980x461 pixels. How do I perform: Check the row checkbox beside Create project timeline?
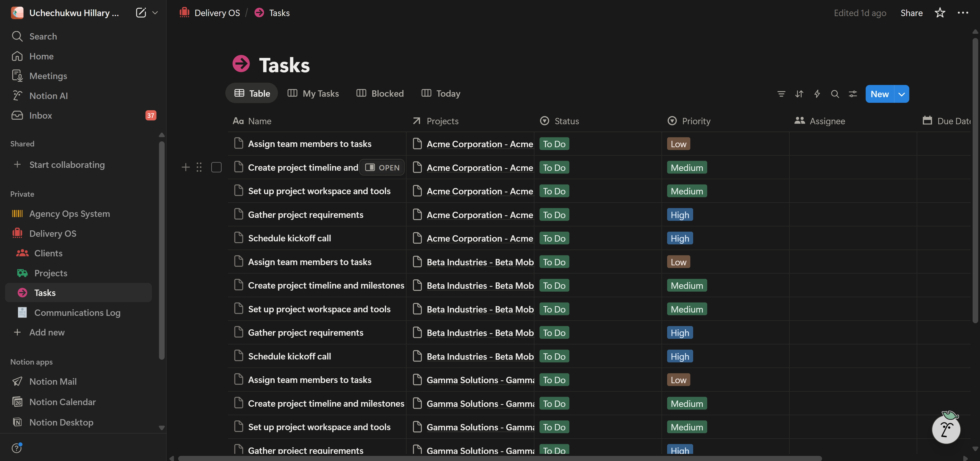pyautogui.click(x=216, y=167)
